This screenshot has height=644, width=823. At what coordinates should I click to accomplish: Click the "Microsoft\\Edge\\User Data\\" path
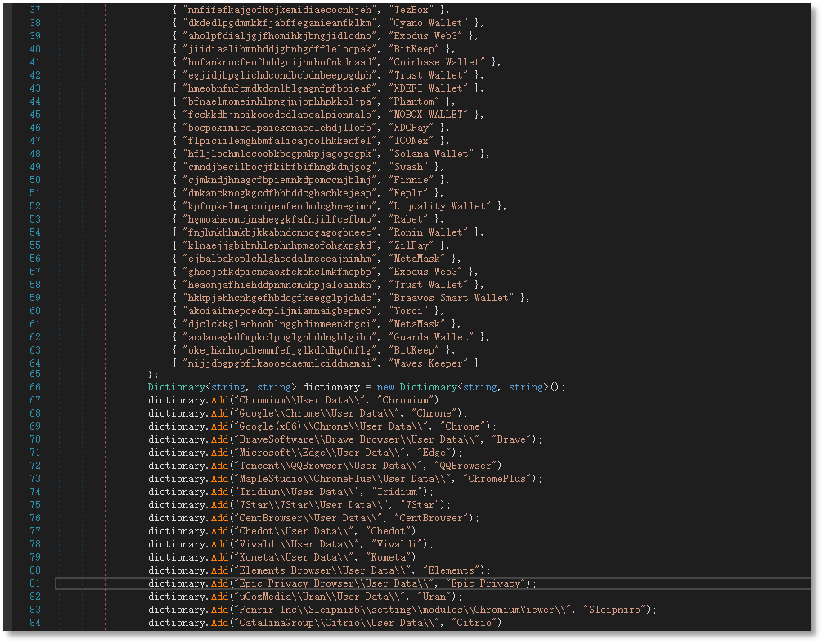319,453
